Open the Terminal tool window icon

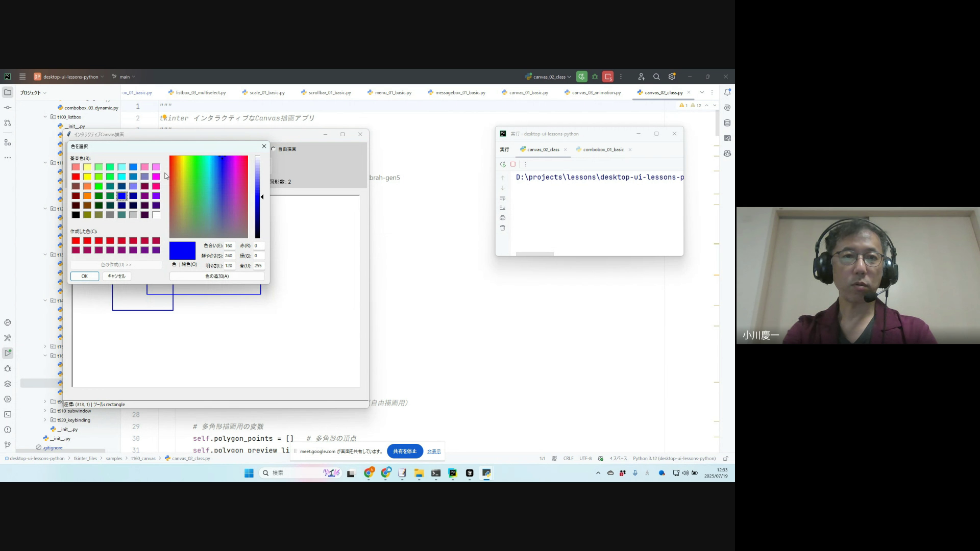coord(8,414)
